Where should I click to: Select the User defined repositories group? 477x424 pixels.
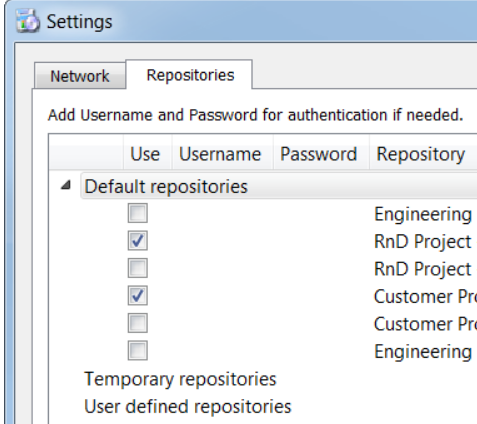point(188,407)
